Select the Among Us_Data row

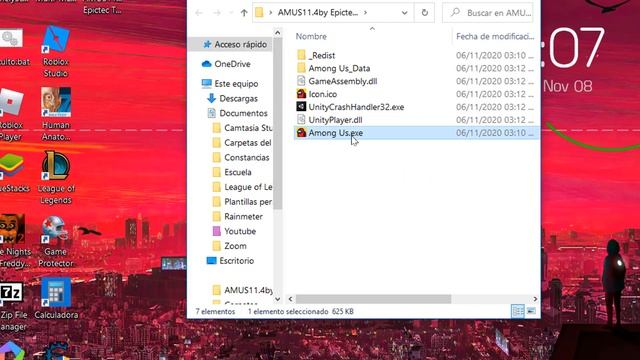coord(416,68)
